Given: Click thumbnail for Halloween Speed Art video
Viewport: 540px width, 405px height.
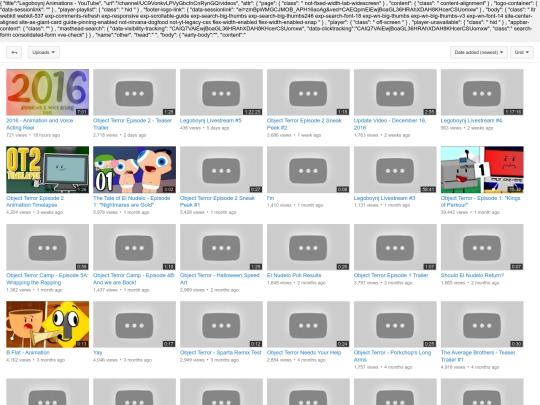Looking at the screenshot, I should pyautogui.click(x=221, y=247).
